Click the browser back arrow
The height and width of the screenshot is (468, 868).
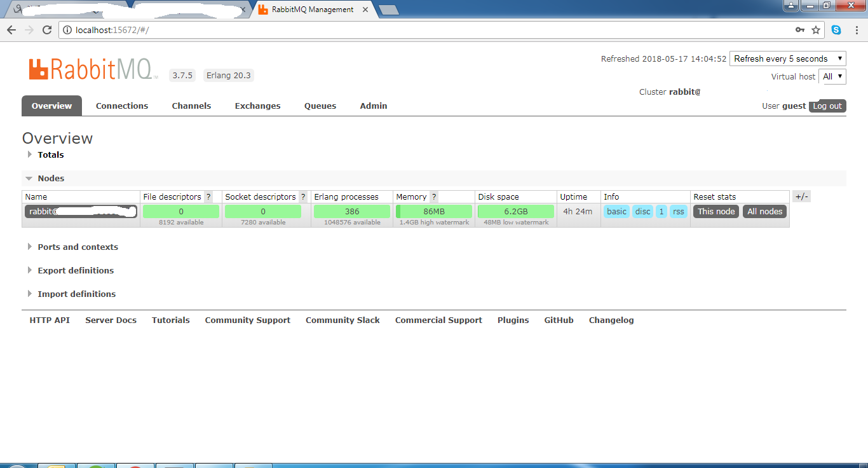11,30
